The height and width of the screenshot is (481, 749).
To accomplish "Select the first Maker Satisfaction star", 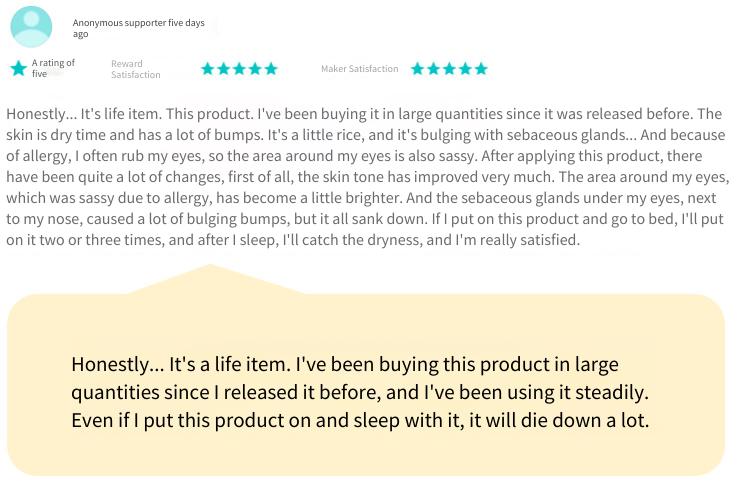I will (417, 69).
